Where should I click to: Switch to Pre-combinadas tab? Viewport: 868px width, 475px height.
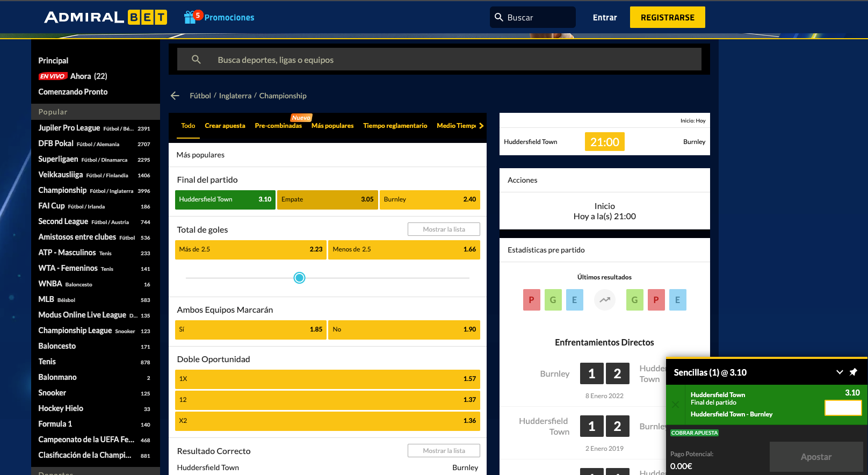point(278,126)
